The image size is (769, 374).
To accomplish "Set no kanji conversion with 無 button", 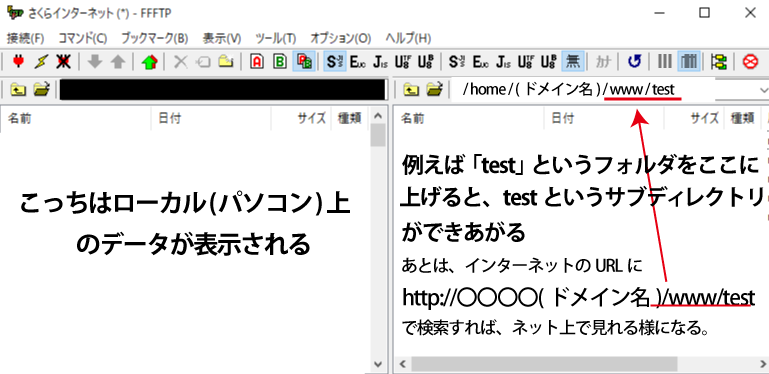I will click(572, 62).
